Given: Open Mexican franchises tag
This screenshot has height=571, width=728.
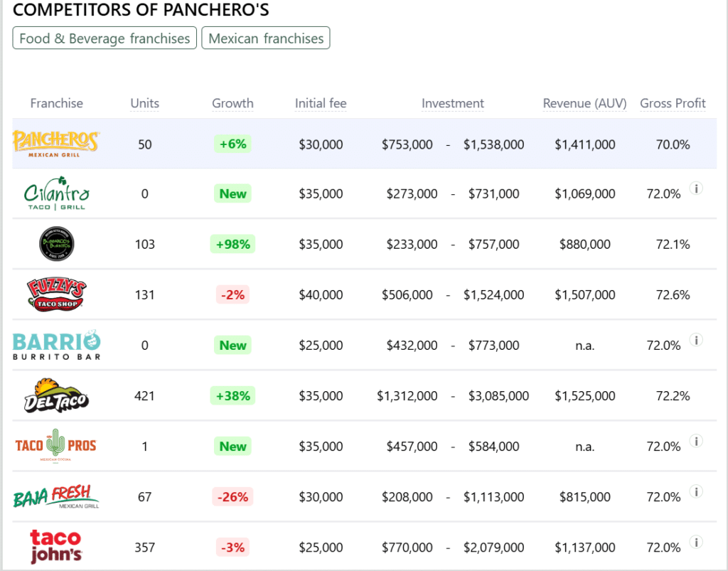Looking at the screenshot, I should (x=266, y=38).
